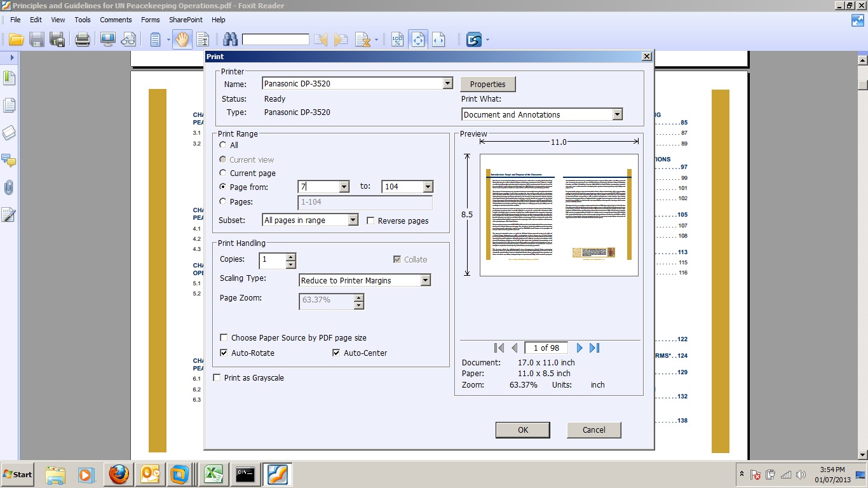Select the All print range radio button
This screenshot has height=488, width=868.
coord(223,145)
